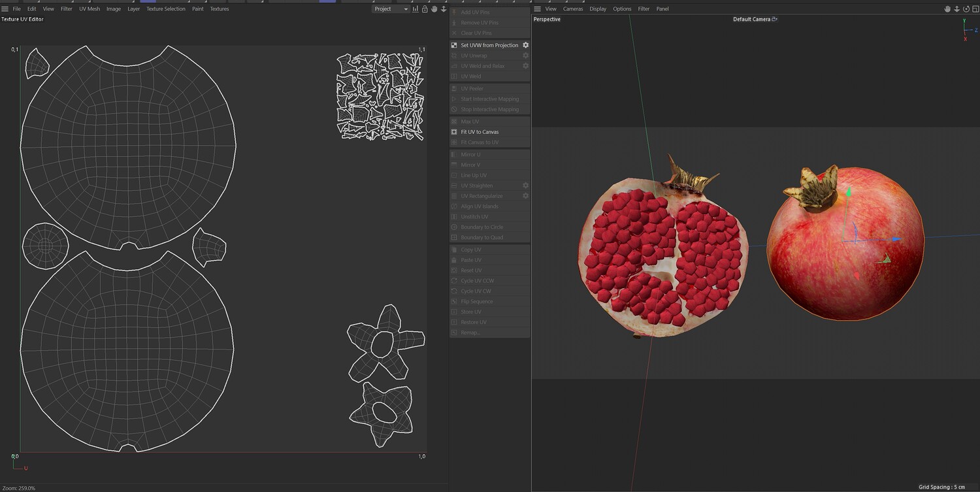Screen dimensions: 980x492
Task: Click the viewport hand pan icon
Action: pyautogui.click(x=948, y=9)
